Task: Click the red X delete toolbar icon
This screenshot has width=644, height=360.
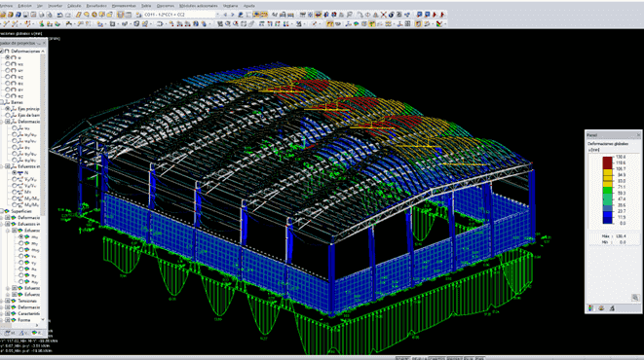Action: tap(383, 15)
